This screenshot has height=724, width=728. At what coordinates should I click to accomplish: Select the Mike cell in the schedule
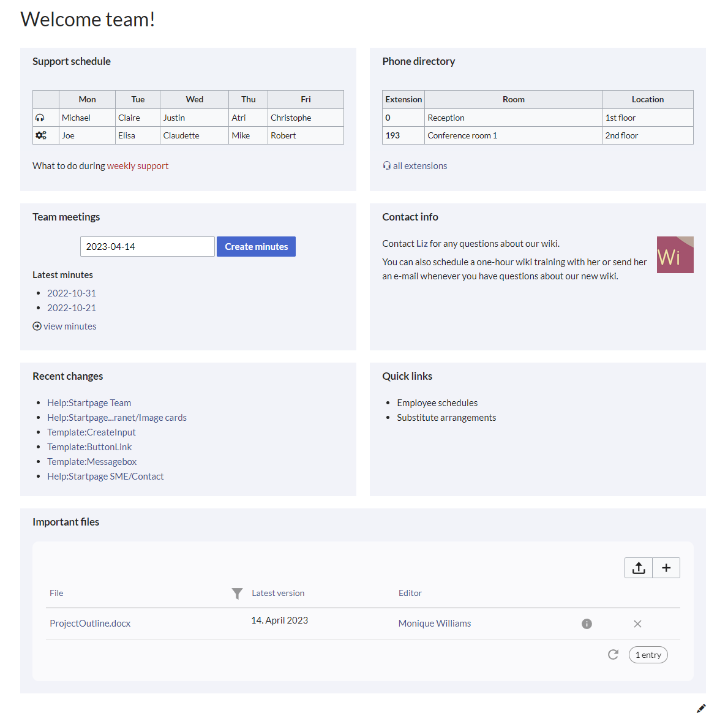249,135
